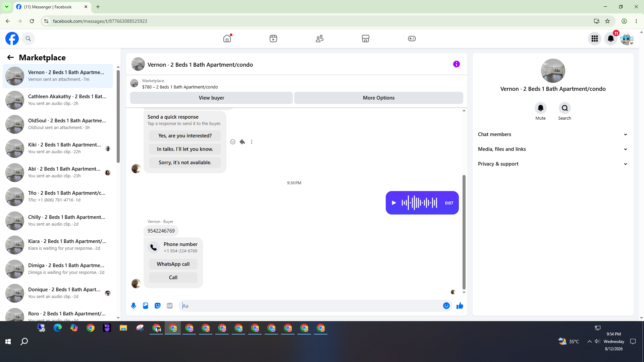This screenshot has height=362, width=644.
Task: Choose a GIF icon
Action: click(x=170, y=306)
